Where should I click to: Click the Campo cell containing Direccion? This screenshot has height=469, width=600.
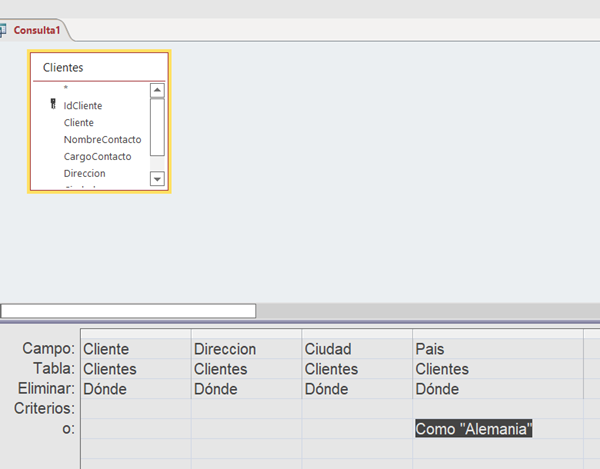point(246,349)
